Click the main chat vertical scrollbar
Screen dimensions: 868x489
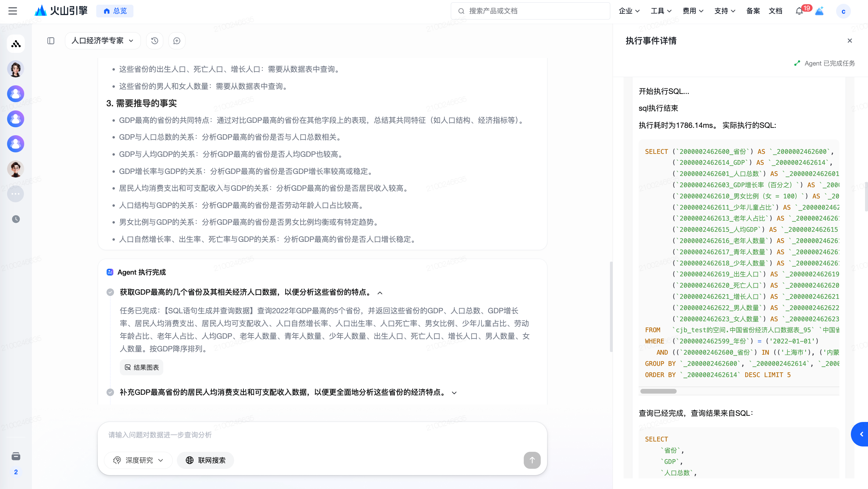611,307
